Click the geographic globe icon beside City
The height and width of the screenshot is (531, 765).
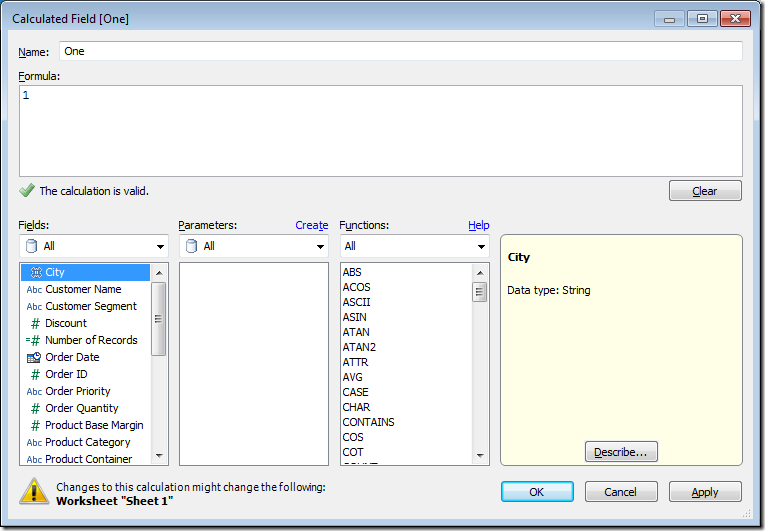coord(36,272)
